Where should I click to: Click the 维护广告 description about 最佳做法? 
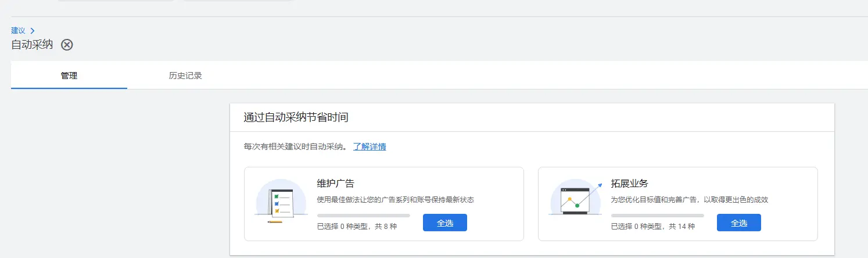[396, 200]
